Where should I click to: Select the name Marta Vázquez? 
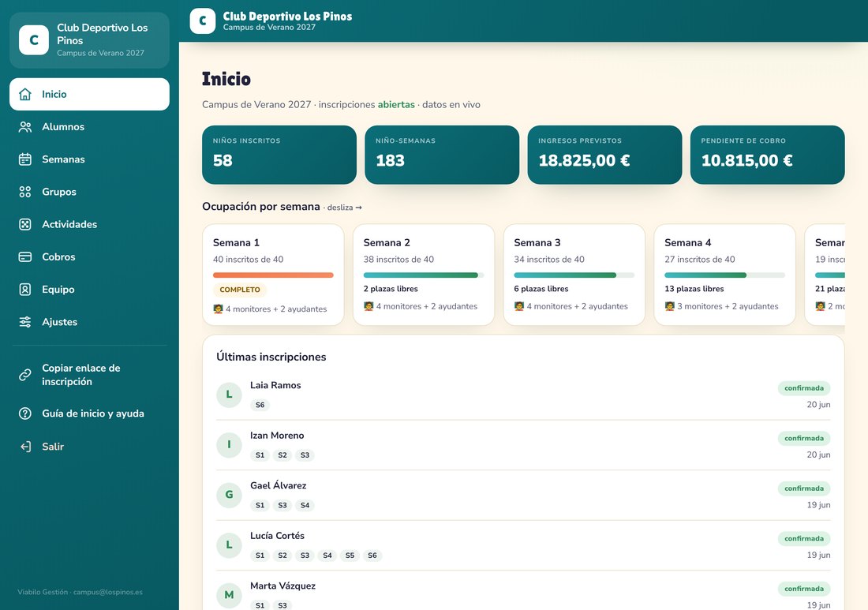[282, 586]
